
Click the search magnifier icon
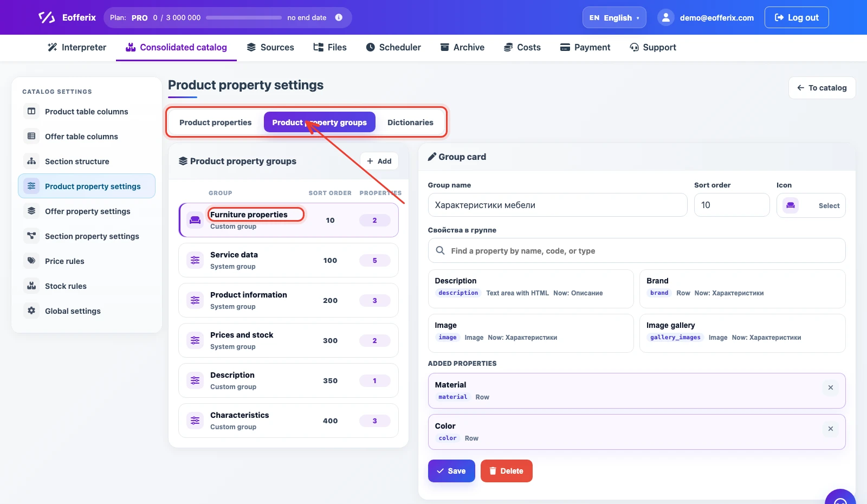(441, 250)
